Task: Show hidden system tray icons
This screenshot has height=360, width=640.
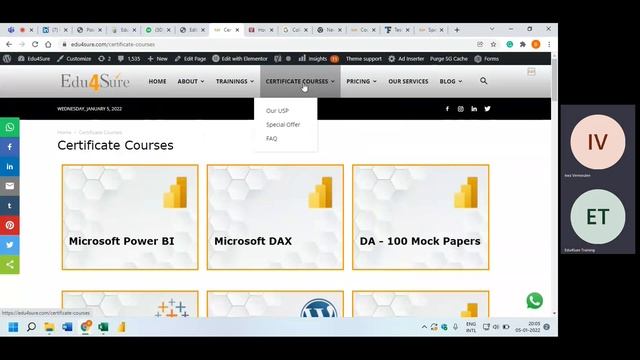Action: click(424, 327)
